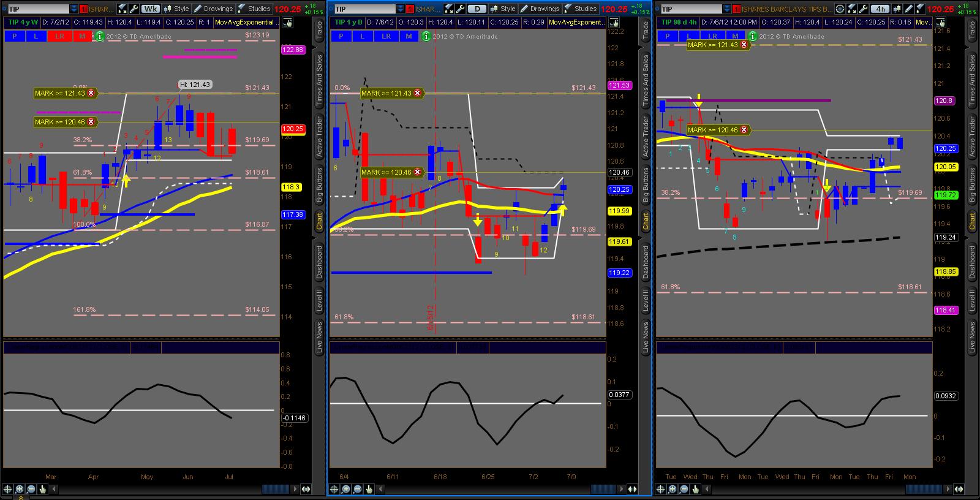Toggle the M button in daily chart
Viewport: 980px width, 500px height.
click(x=409, y=36)
